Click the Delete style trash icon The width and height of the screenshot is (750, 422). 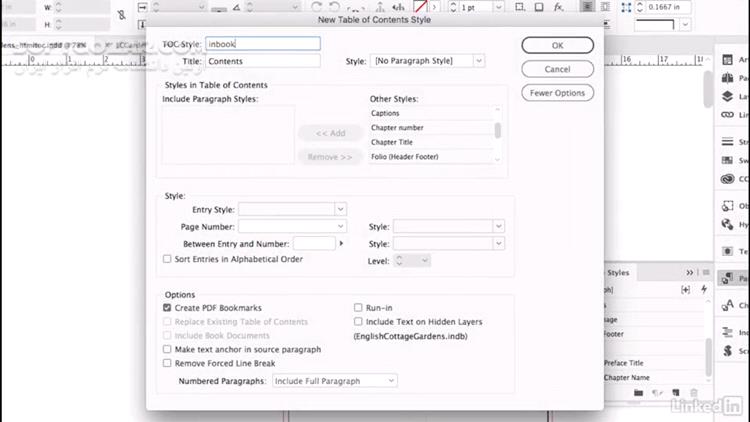pos(694,393)
